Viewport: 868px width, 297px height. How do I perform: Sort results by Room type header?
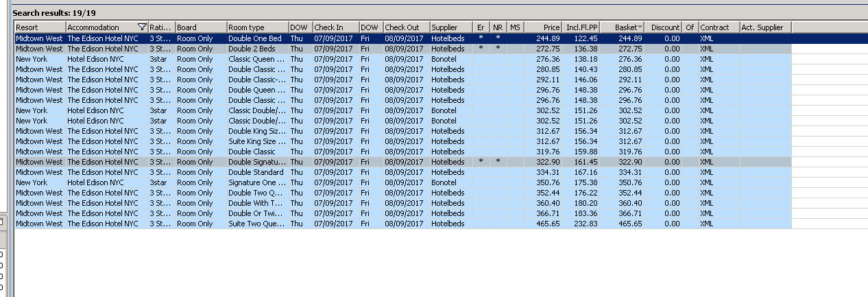click(257, 27)
